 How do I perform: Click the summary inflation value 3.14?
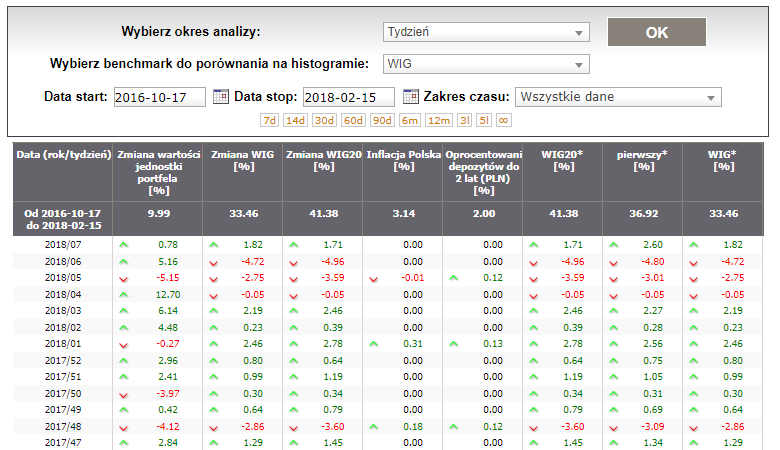tap(403, 214)
